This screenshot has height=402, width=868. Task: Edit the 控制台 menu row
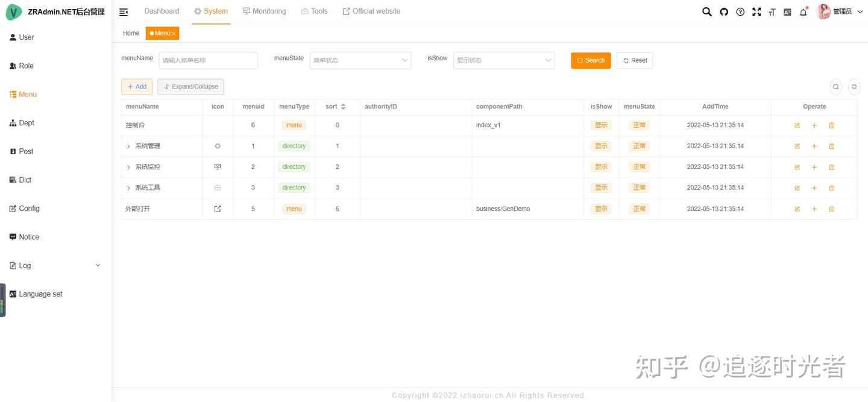[797, 125]
